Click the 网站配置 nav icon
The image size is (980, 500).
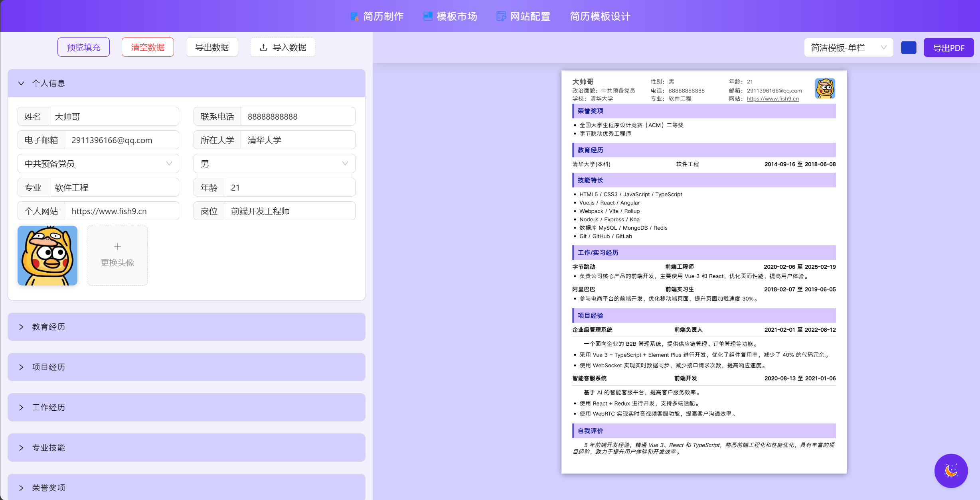click(501, 16)
